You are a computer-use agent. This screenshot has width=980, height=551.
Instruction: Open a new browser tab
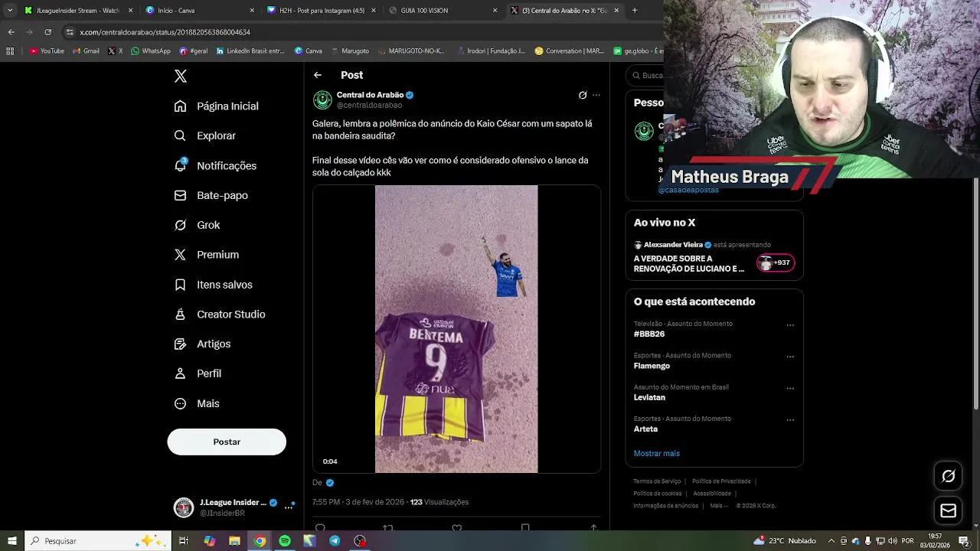(x=635, y=11)
